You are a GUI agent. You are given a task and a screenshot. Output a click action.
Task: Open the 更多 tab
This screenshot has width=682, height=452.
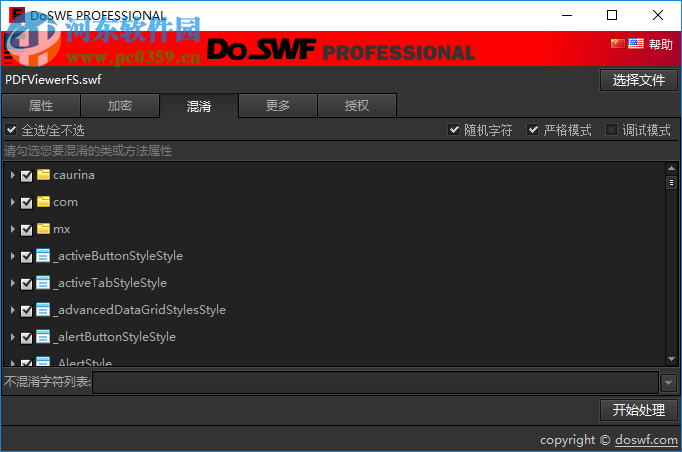[x=278, y=106]
